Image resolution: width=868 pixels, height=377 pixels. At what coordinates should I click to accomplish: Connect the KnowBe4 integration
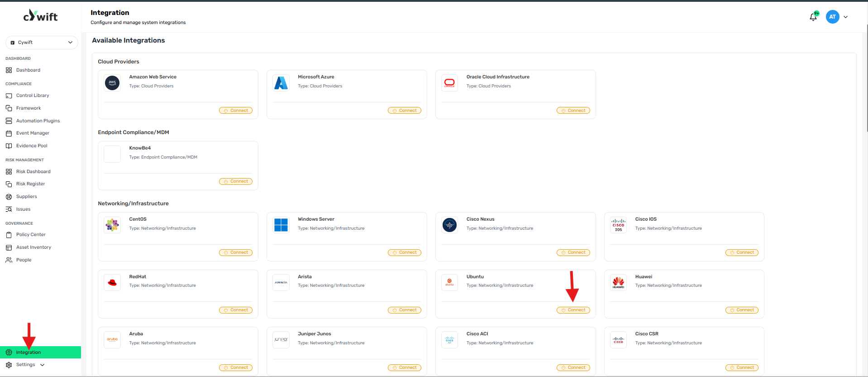(x=236, y=182)
